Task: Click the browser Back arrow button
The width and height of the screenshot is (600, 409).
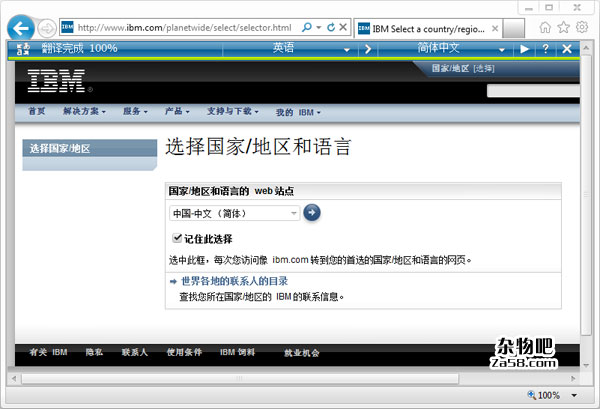Action: coord(21,28)
